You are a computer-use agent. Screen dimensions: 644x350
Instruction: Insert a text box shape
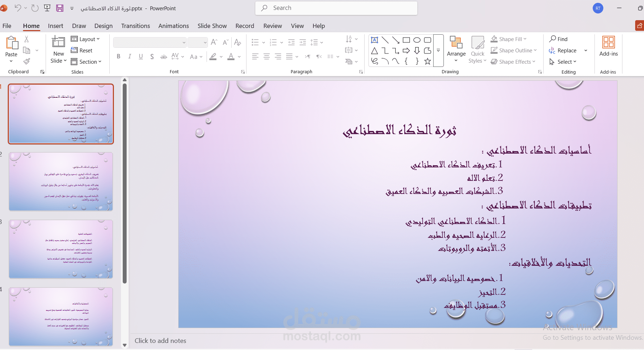(375, 40)
